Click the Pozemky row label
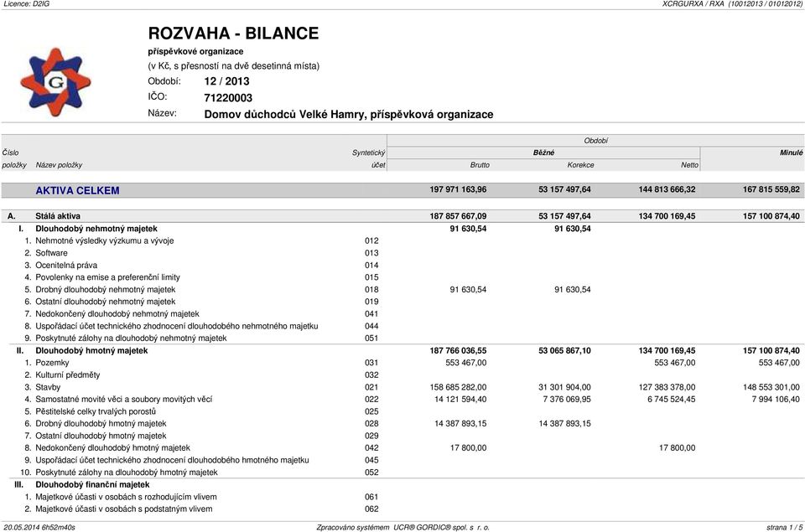Viewport: 805px width, 532px height. 52,363
